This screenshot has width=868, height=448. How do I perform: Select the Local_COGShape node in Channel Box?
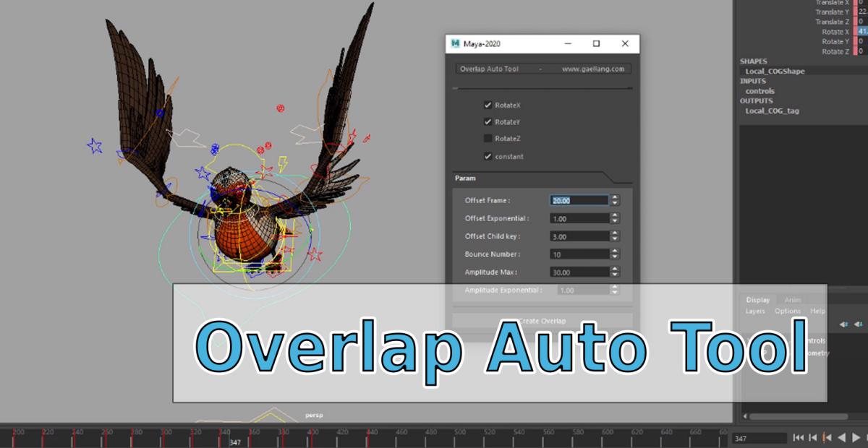tap(775, 72)
